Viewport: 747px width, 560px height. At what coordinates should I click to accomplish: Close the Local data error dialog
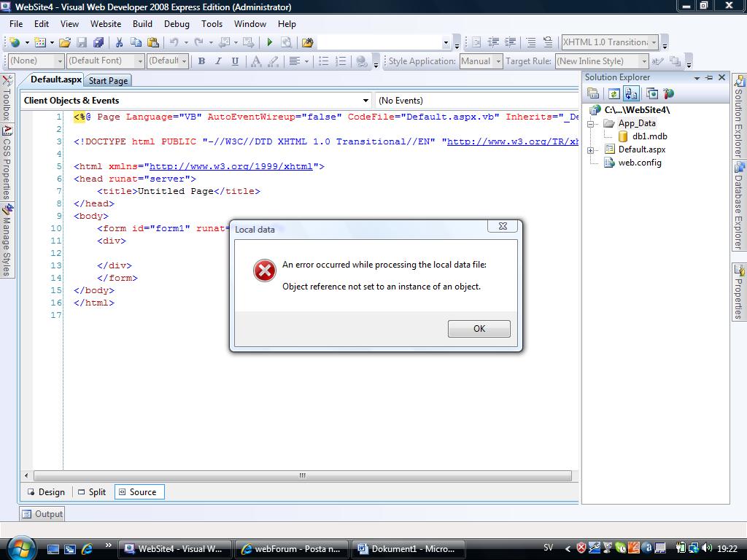click(503, 226)
